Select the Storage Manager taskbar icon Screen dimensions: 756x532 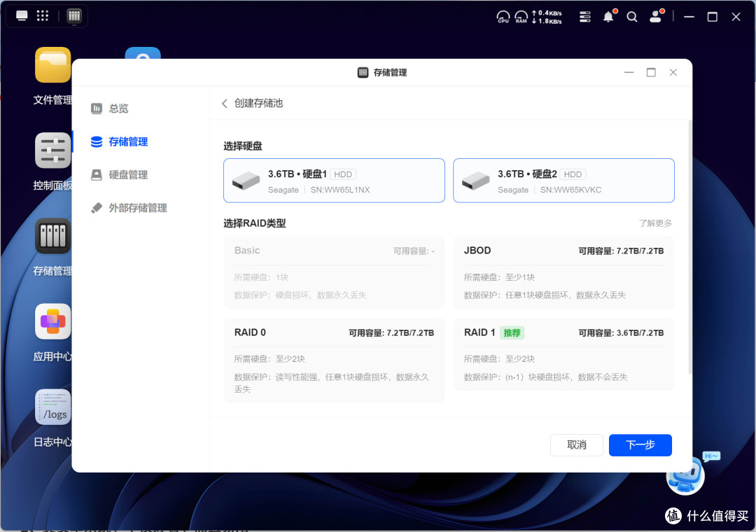coord(73,15)
